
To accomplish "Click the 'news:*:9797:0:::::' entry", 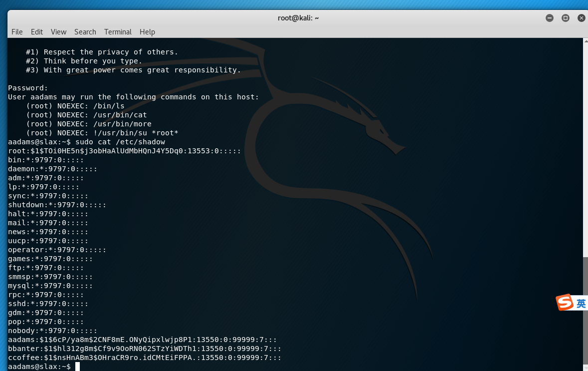I will coord(48,232).
